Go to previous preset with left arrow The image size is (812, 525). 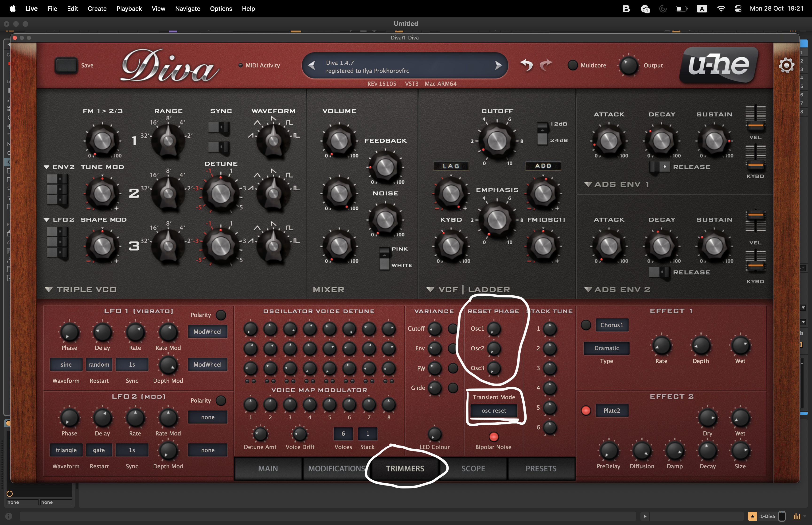click(312, 65)
